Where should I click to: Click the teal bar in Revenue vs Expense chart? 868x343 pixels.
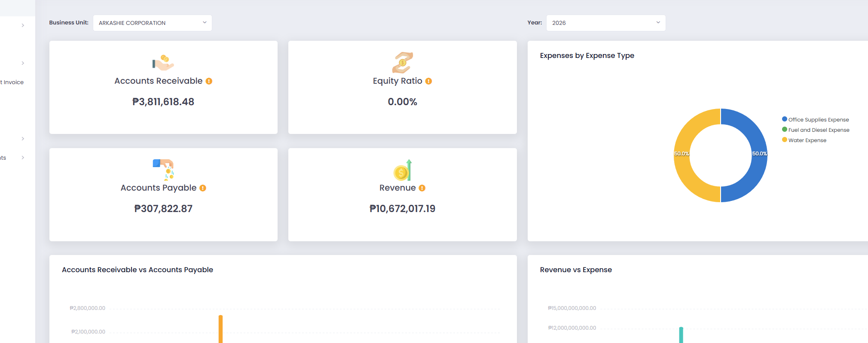click(x=681, y=335)
